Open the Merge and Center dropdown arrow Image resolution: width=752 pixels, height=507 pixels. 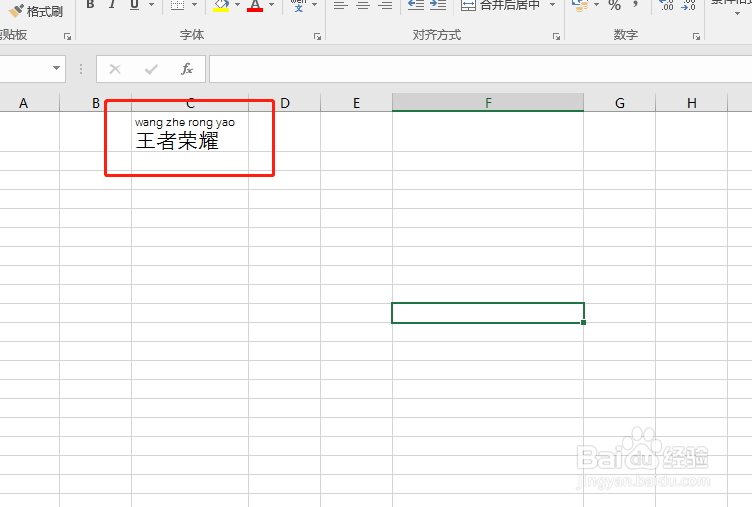click(552, 5)
